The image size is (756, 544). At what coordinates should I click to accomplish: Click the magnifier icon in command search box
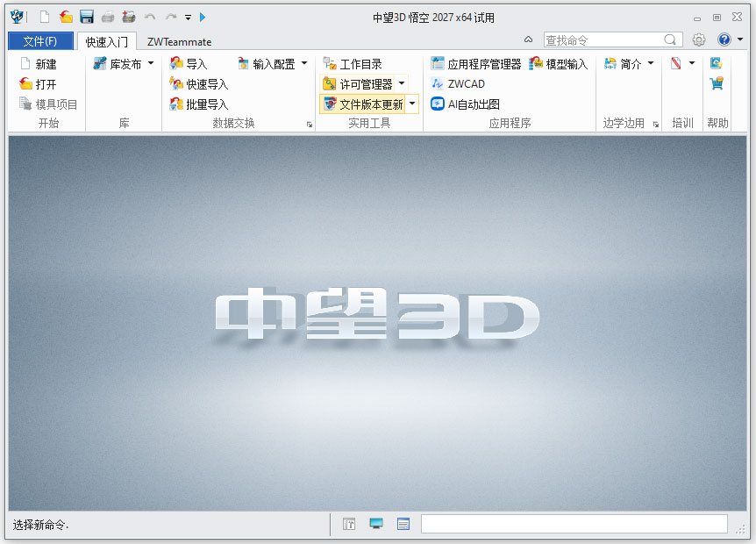click(670, 39)
